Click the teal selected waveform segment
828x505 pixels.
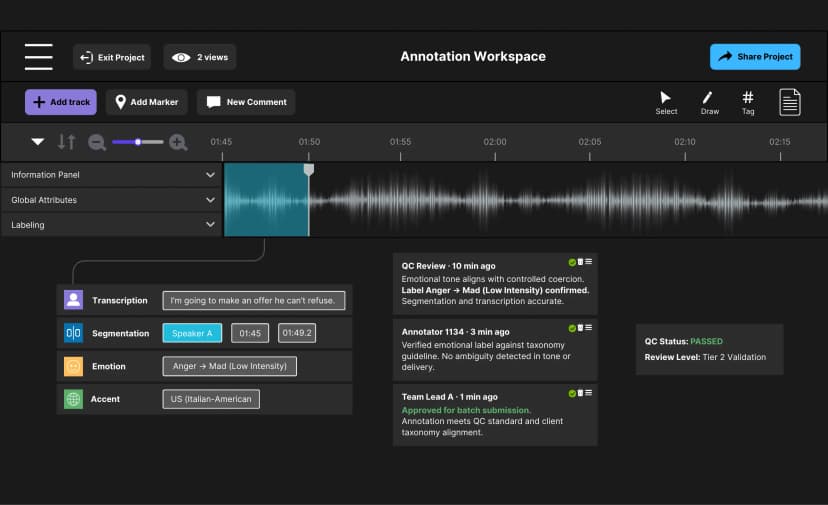click(266, 200)
